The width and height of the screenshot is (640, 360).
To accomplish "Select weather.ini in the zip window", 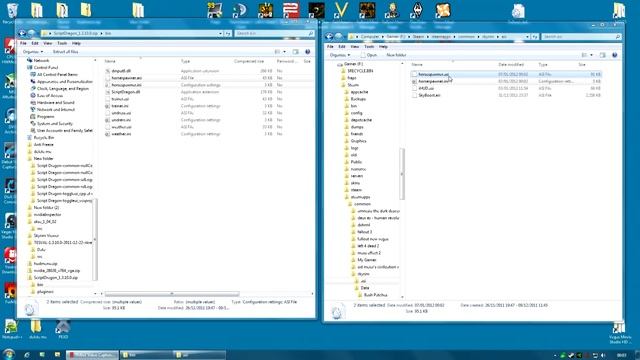I will pyautogui.click(x=121, y=134).
